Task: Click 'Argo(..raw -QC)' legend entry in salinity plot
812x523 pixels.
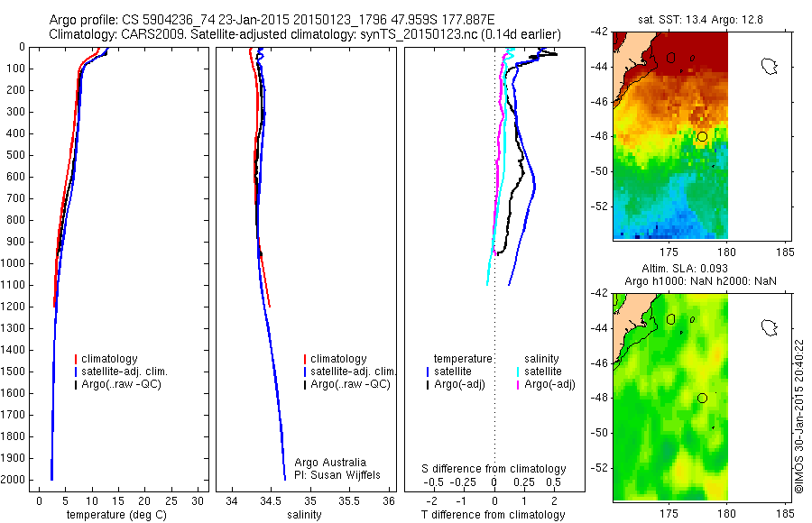Action: tap(351, 385)
